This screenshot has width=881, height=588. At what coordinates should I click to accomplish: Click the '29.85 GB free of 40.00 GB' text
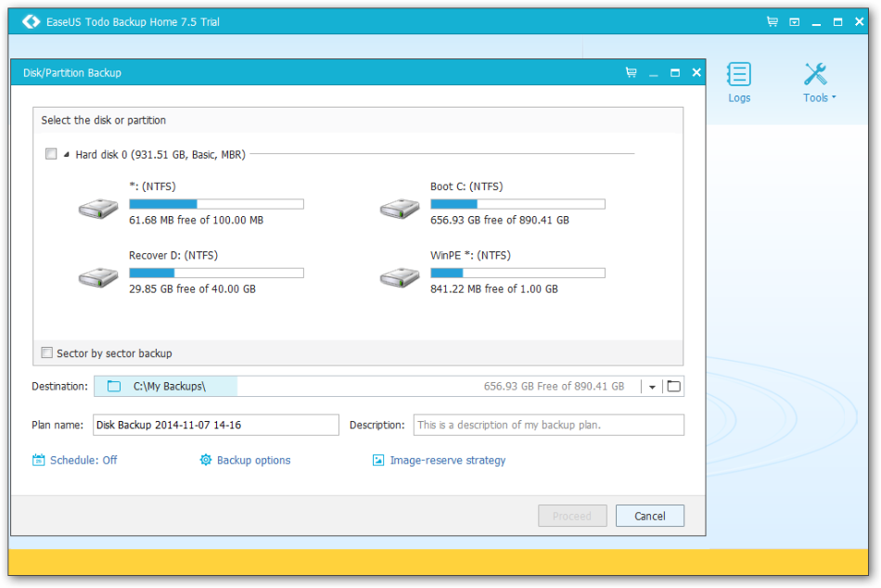pos(192,288)
